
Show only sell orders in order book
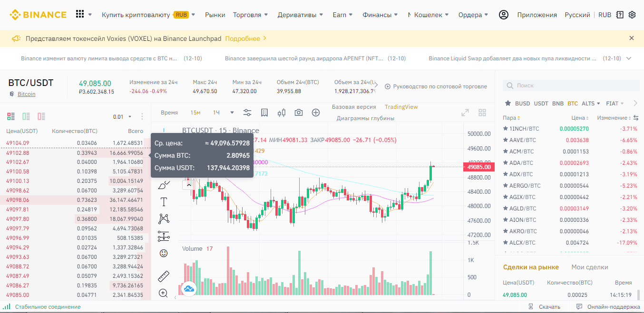point(41,116)
